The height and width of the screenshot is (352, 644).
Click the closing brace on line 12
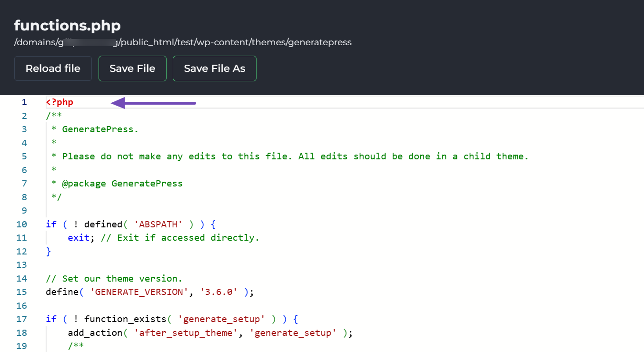49,252
